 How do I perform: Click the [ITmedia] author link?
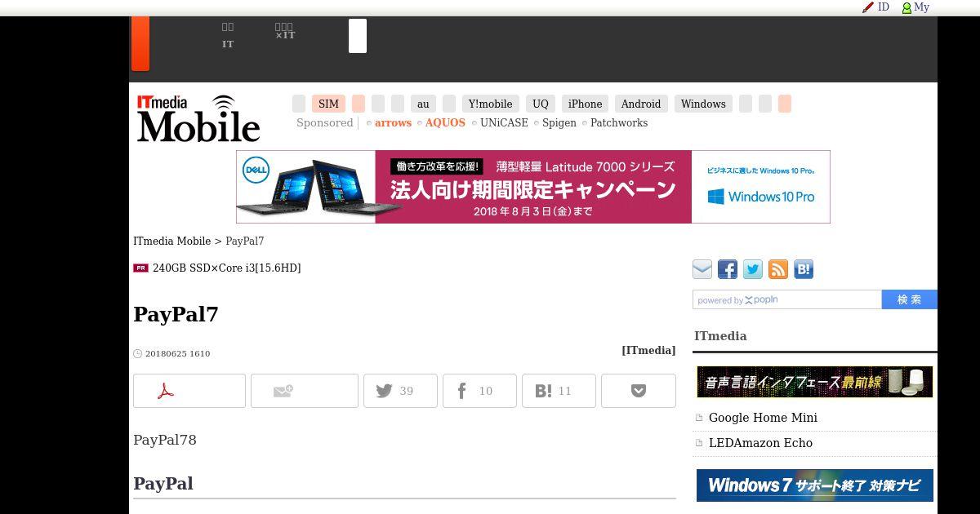tap(648, 350)
